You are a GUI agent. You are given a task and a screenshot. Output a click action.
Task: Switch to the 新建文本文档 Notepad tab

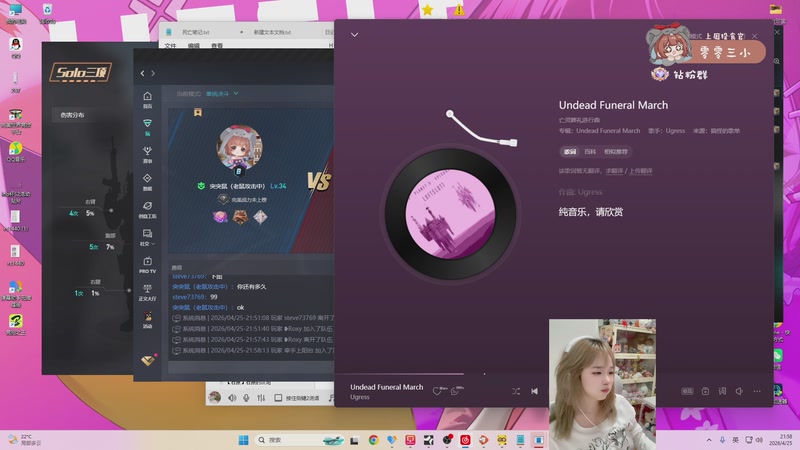coord(272,32)
